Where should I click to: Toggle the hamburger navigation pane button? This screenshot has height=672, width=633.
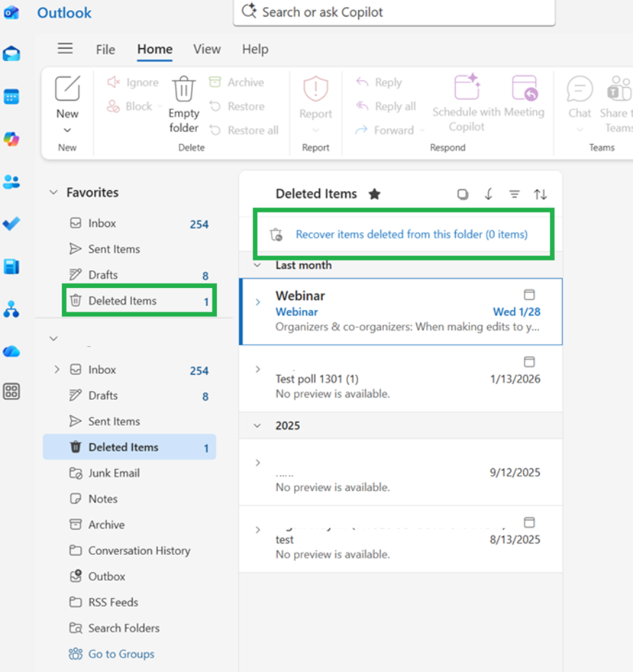click(x=65, y=48)
